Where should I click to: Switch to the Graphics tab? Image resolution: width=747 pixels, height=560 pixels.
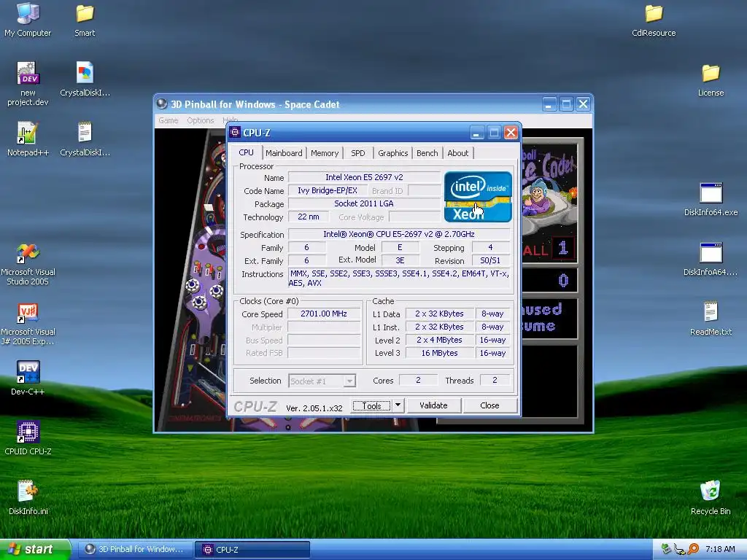[392, 153]
